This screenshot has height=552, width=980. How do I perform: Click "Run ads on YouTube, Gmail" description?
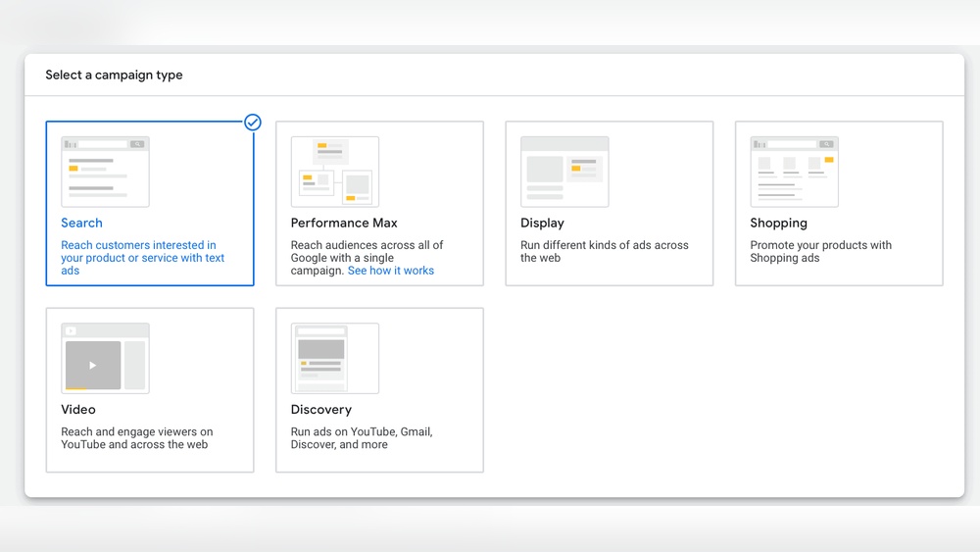pyautogui.click(x=361, y=437)
